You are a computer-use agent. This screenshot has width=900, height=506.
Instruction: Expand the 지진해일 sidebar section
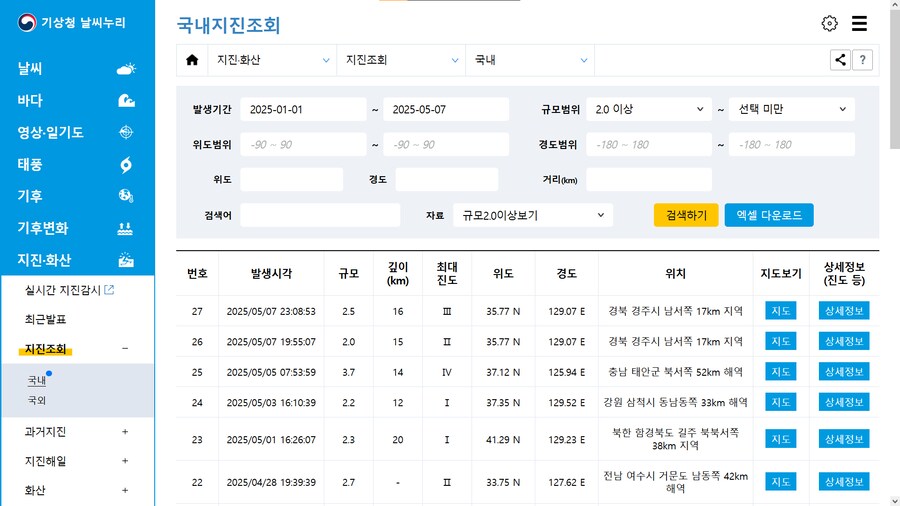coord(125,461)
